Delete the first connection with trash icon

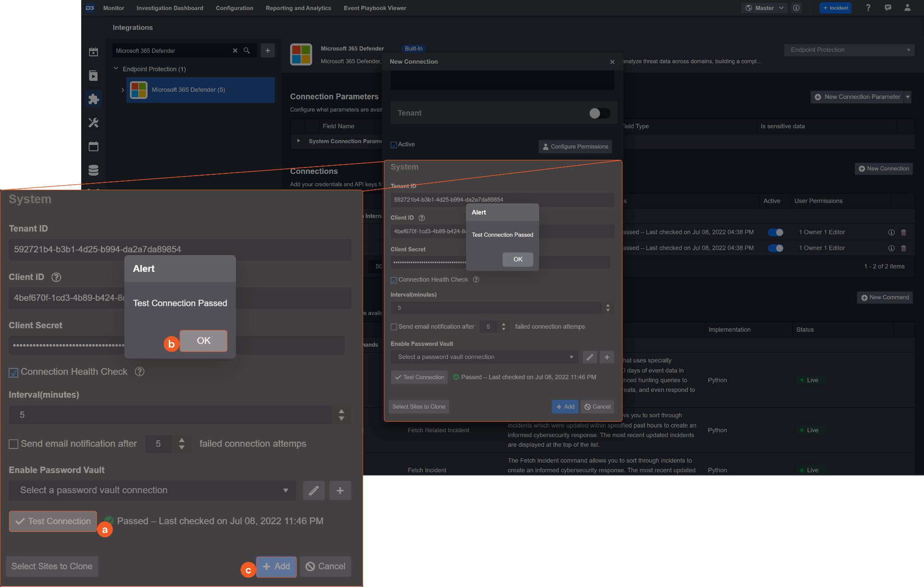pyautogui.click(x=903, y=233)
